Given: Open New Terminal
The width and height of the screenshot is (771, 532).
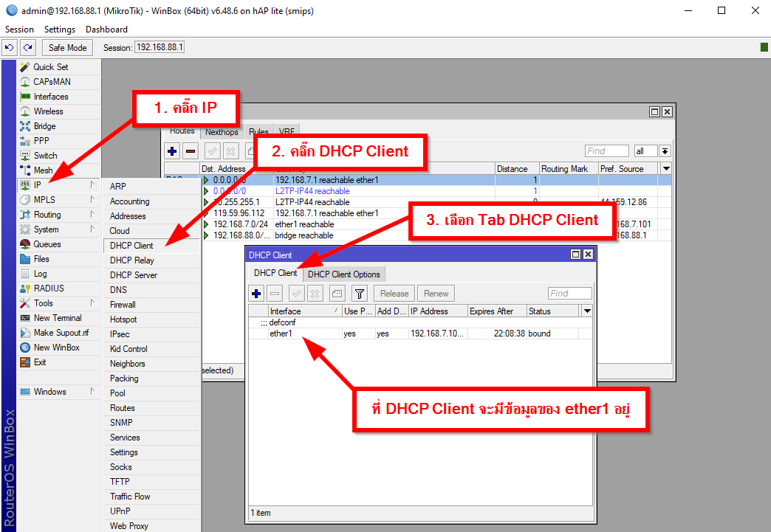Looking at the screenshot, I should tap(58, 318).
